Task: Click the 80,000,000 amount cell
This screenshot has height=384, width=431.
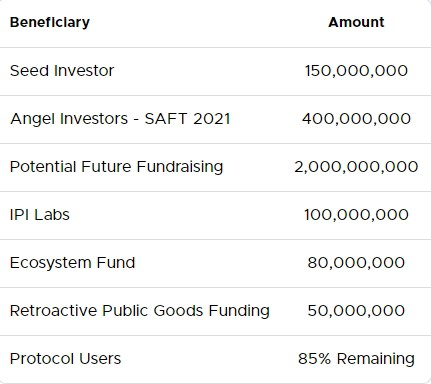Action: (356, 263)
